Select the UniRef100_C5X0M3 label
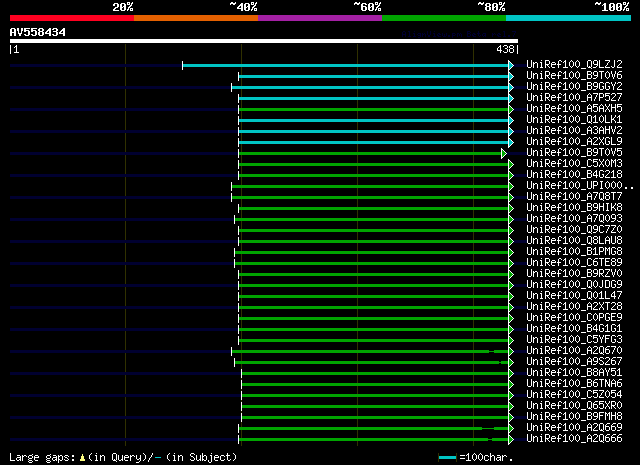Screen dimensions: 640x465 (x=574, y=163)
